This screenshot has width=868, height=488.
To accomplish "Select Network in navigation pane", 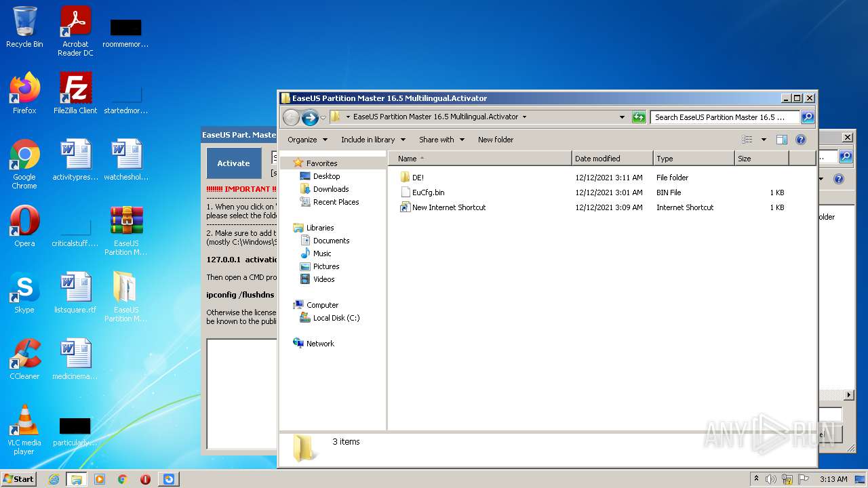I will click(320, 344).
